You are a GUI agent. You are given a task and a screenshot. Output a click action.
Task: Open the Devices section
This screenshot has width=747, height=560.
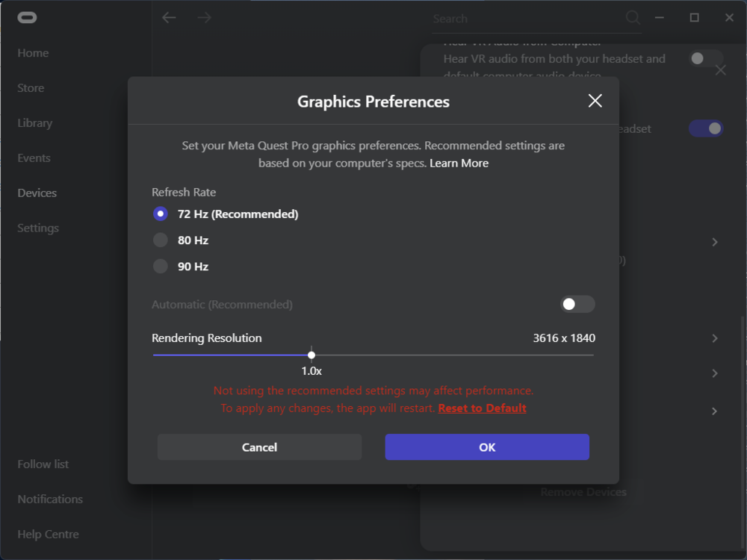tap(37, 193)
